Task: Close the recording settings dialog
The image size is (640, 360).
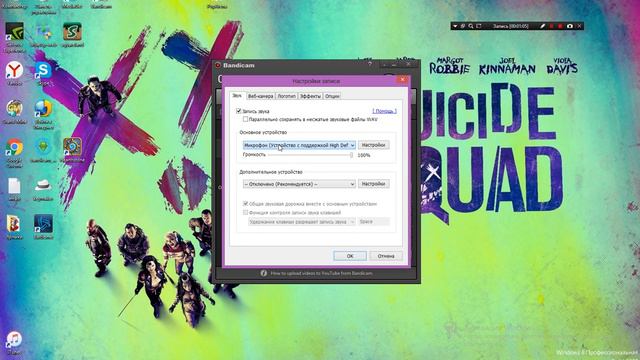Action: 402,80
